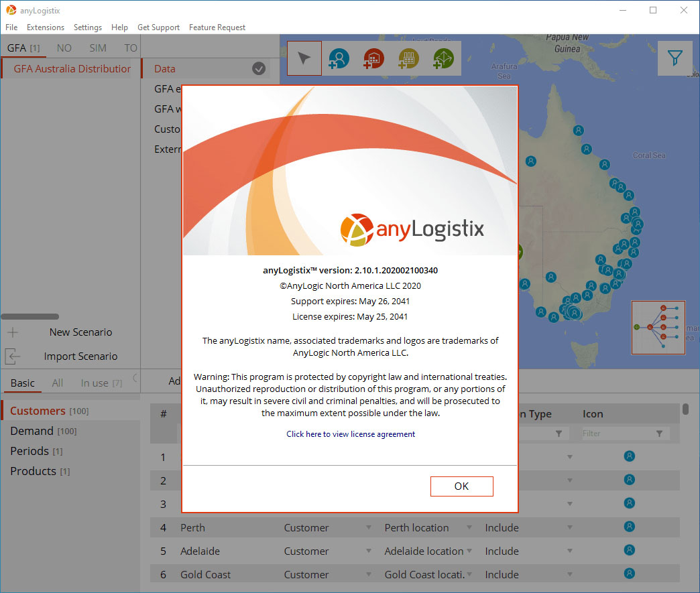
Task: Click the New Scenario plus icon
Action: [13, 332]
